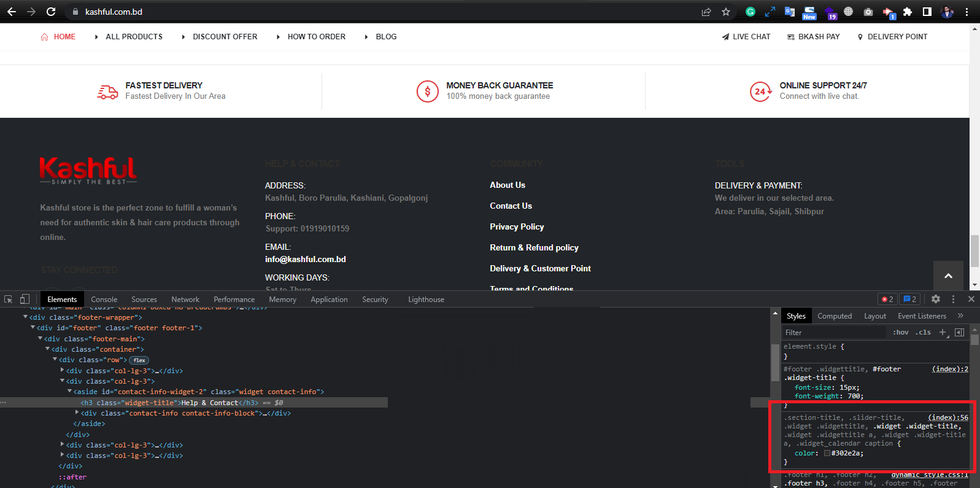980x488 pixels.
Task: Open the Event Listeners tab
Action: coord(922,316)
